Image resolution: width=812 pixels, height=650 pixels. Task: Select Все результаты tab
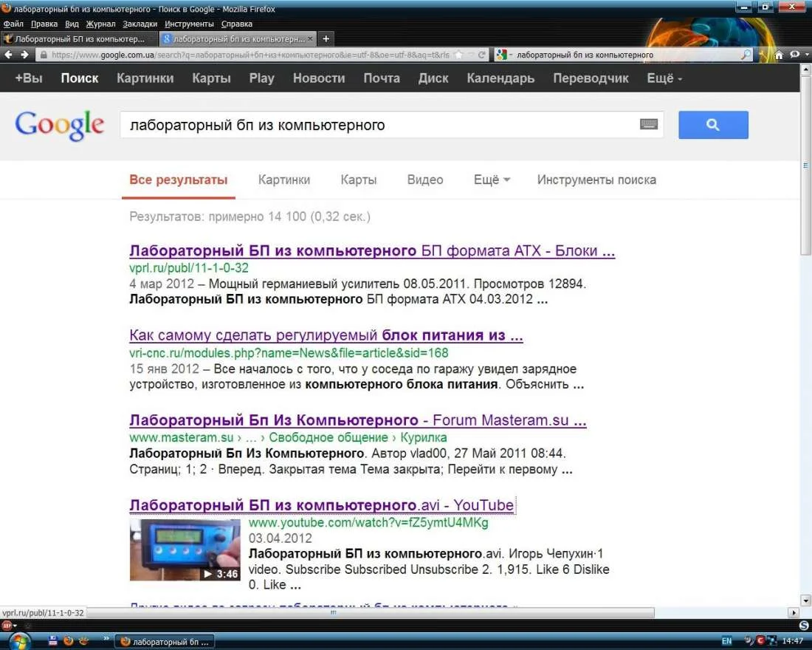point(179,180)
